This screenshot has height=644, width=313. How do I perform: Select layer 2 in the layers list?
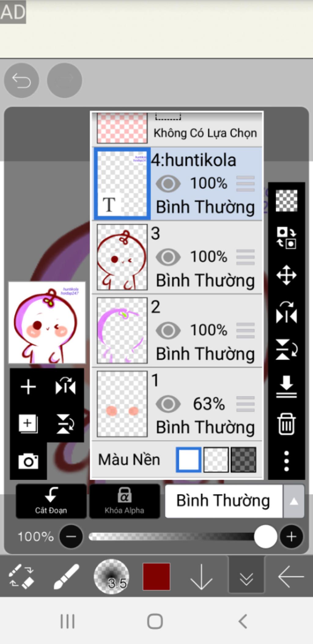coord(177,331)
